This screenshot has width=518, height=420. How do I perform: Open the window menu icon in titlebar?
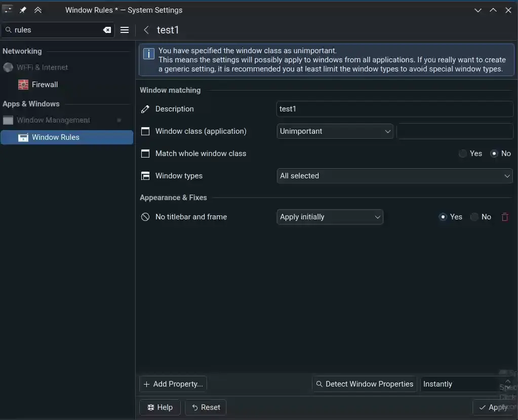[x=7, y=9]
